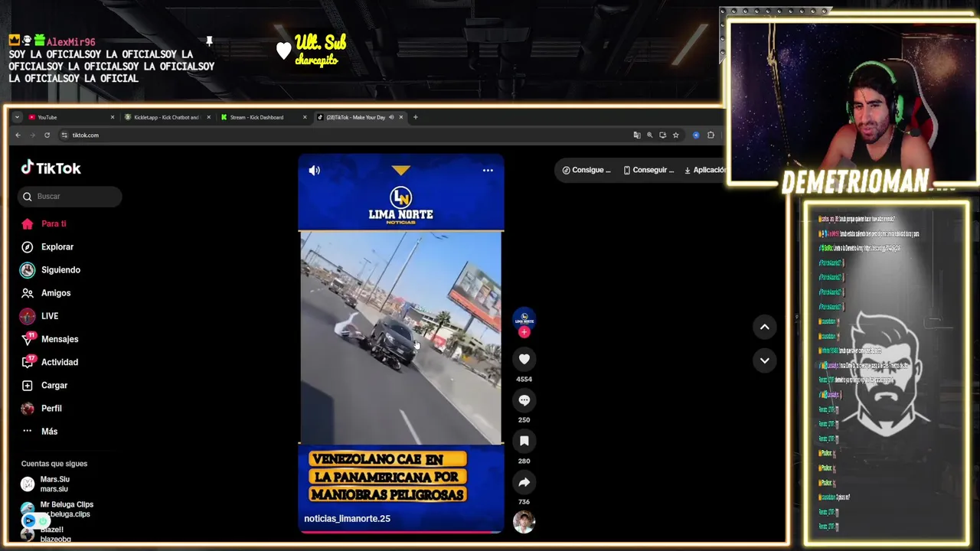Open the Actividad notifications

[x=50, y=362]
